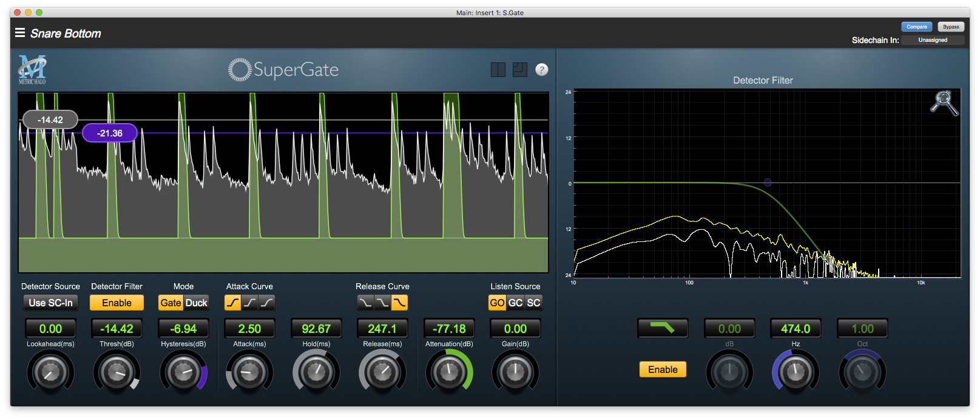
Task: Click the Compare button
Action: click(917, 27)
